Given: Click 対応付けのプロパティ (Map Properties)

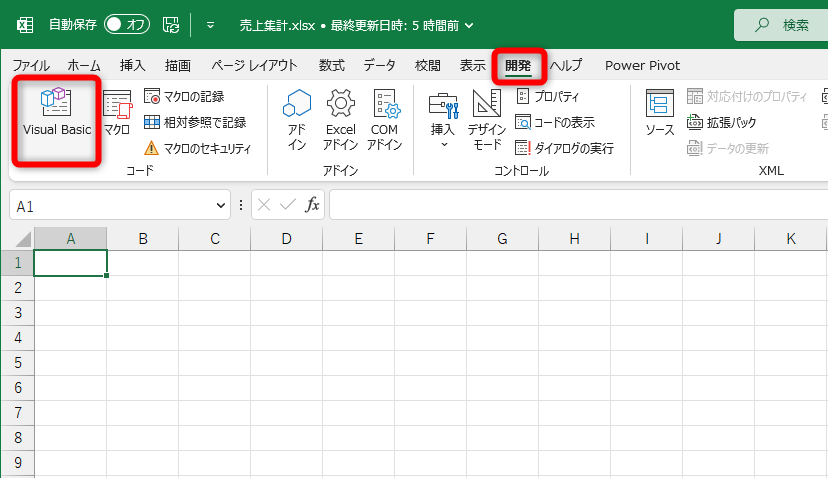Looking at the screenshot, I should 747,96.
